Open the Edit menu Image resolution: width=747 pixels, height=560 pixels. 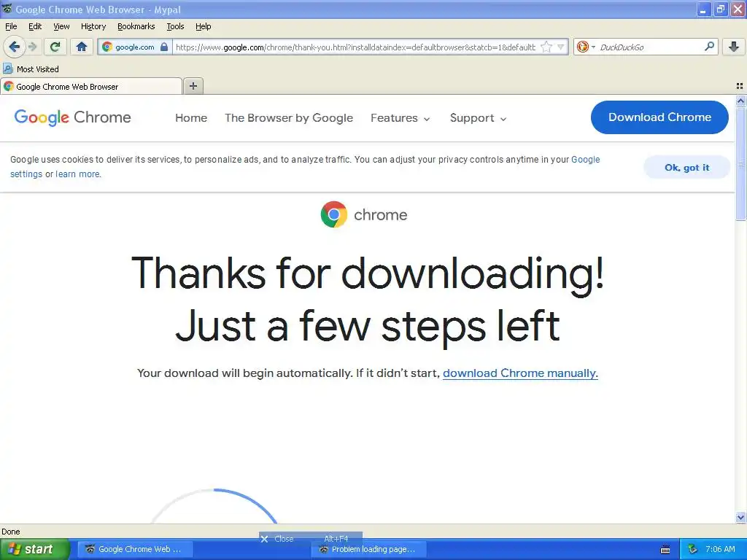[35, 26]
